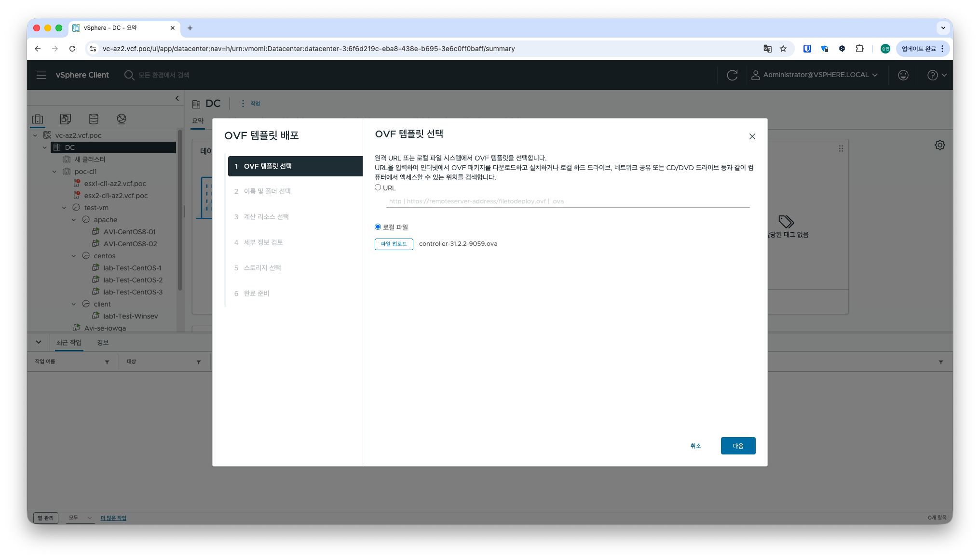
Task: Click the card drag-handle dots icon
Action: [841, 148]
